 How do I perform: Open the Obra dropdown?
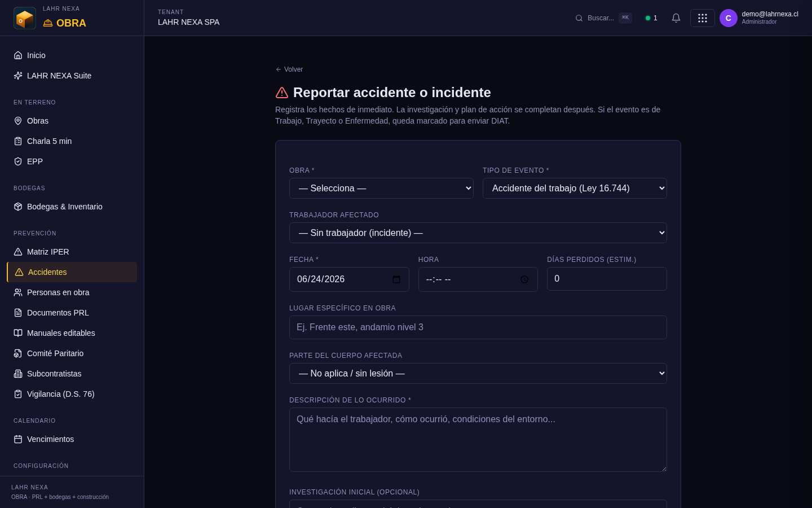381,189
